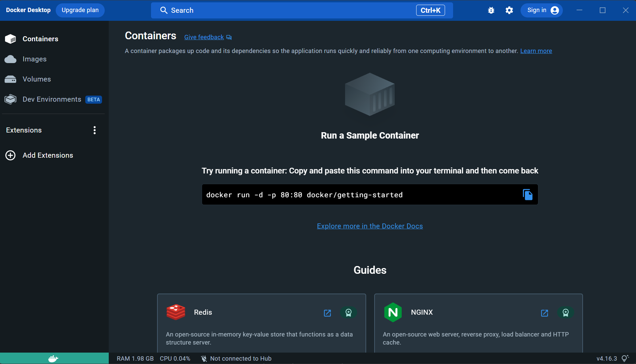
Task: Close the Docker Desktop window
Action: pyautogui.click(x=626, y=10)
